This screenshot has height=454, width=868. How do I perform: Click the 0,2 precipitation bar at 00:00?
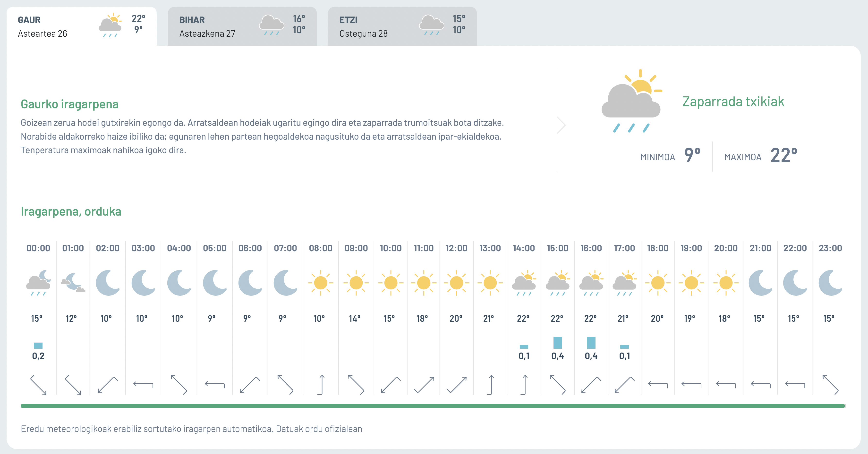click(x=38, y=345)
